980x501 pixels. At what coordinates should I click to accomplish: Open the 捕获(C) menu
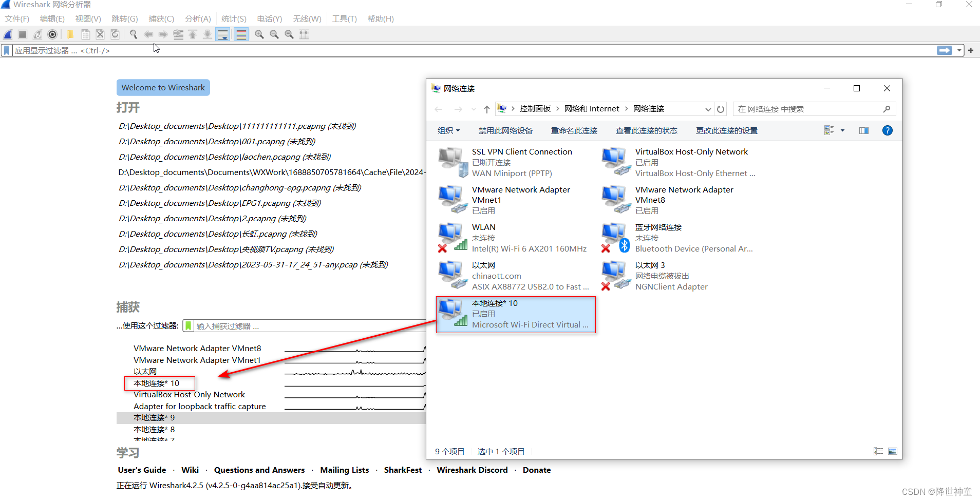point(161,19)
